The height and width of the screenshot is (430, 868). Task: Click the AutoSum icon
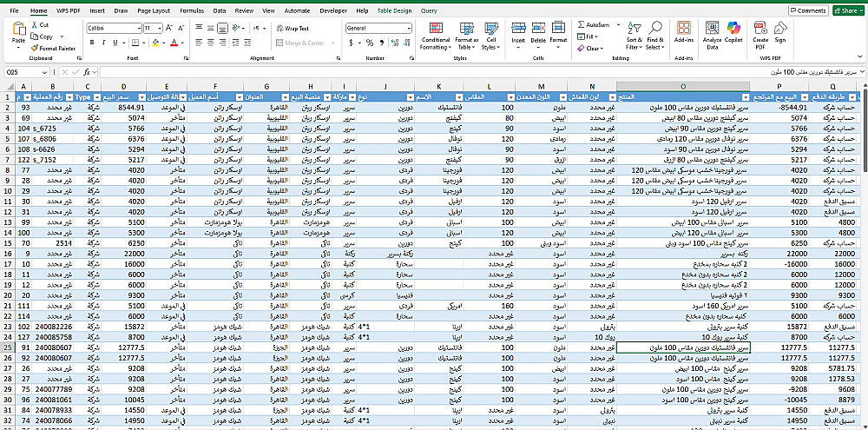pyautogui.click(x=581, y=25)
